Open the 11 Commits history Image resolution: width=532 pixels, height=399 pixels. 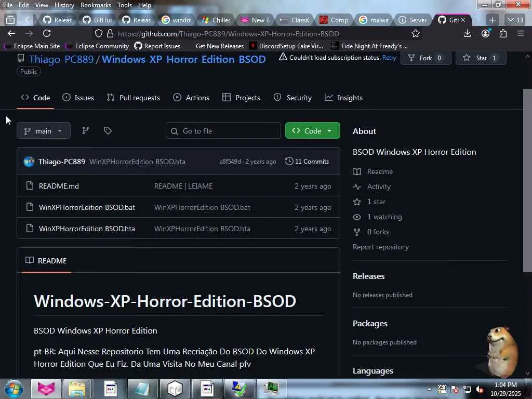(x=307, y=162)
